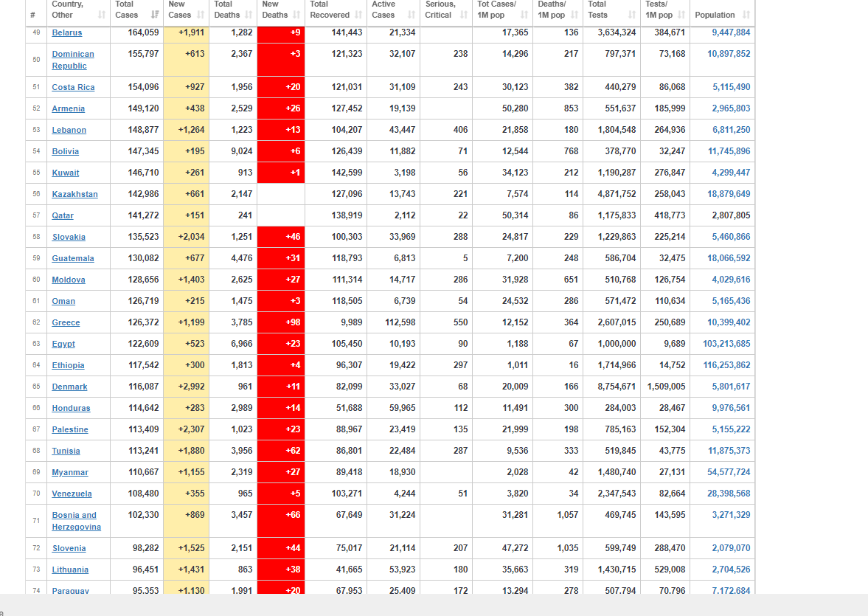
Task: Sort by Tests/1M pop column arrows
Action: tap(681, 15)
